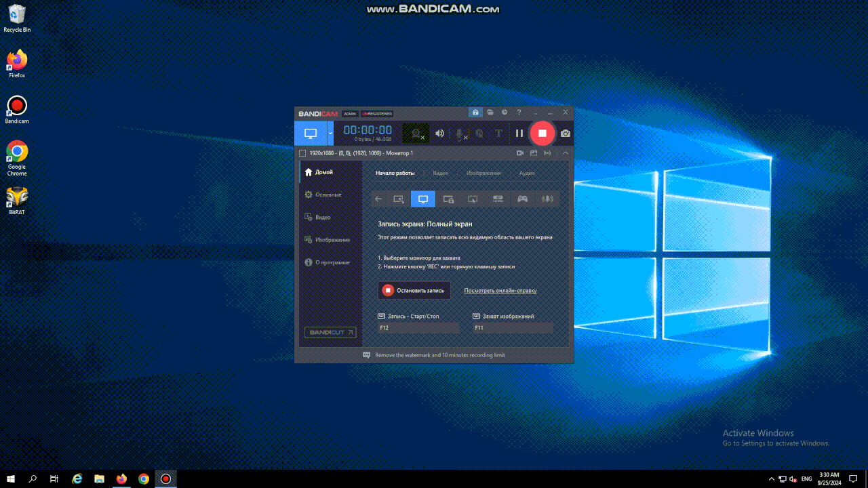This screenshot has width=868, height=488.
Task: Click the ADMIN badge in the title bar
Action: tap(350, 114)
